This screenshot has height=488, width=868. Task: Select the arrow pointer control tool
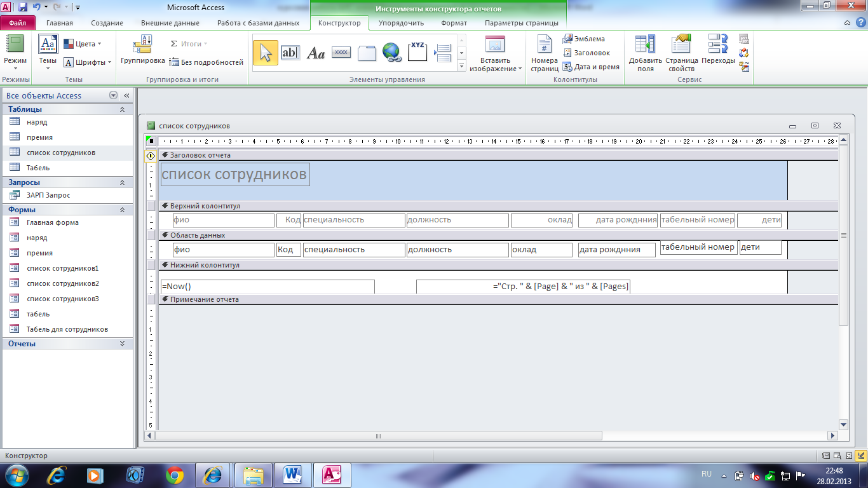click(266, 53)
